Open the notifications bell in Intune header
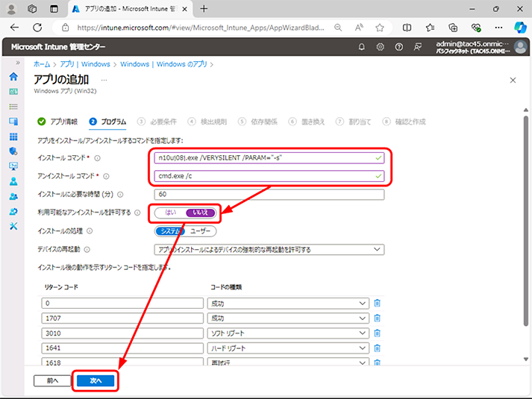 coord(362,47)
